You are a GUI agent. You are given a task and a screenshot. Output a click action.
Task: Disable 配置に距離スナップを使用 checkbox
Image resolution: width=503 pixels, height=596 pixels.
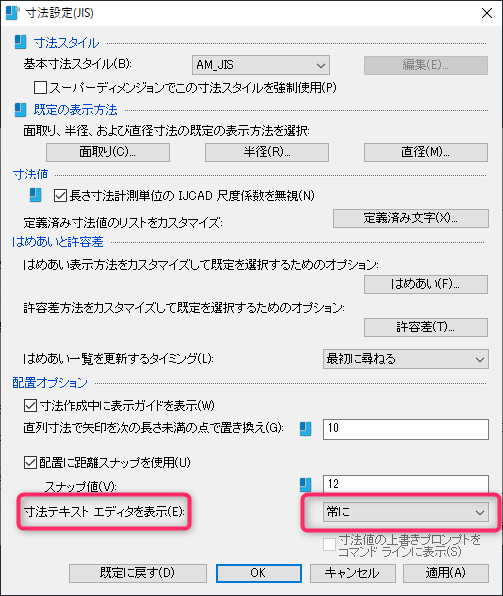(30, 463)
